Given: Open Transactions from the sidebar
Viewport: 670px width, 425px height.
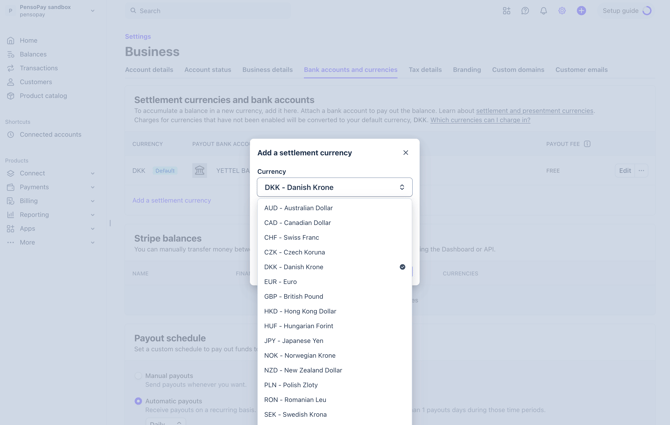Looking at the screenshot, I should 38,68.
